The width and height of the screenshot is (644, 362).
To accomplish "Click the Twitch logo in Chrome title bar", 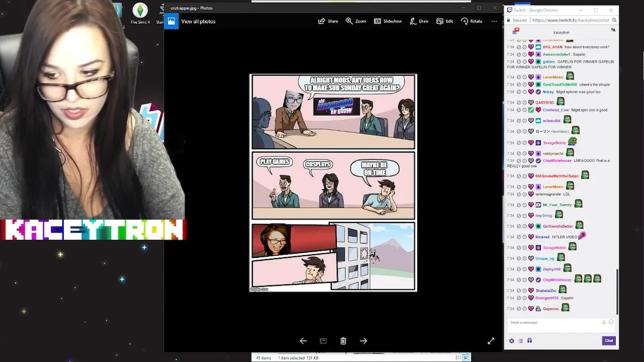I will pos(510,10).
